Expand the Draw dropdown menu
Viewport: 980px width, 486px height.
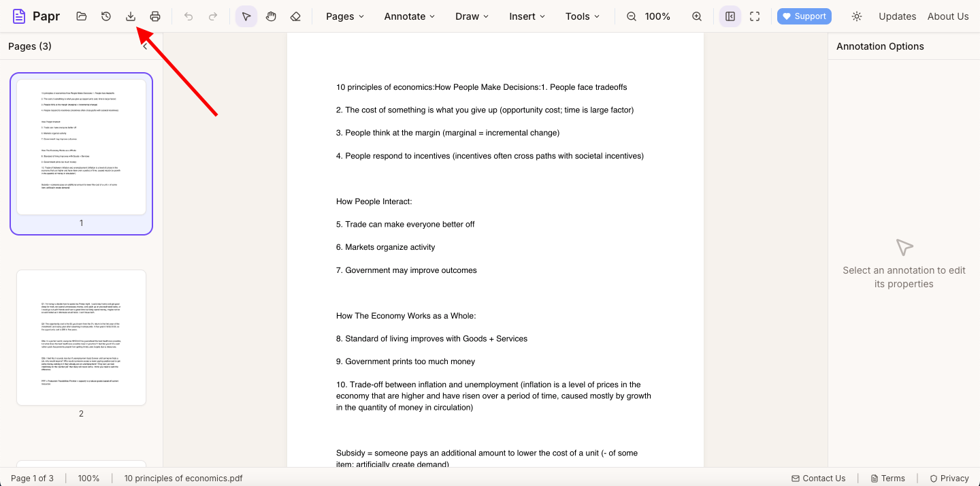[472, 16]
